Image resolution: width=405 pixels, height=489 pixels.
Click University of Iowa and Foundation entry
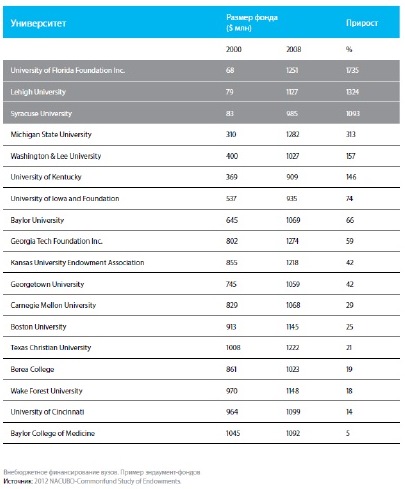(65, 198)
